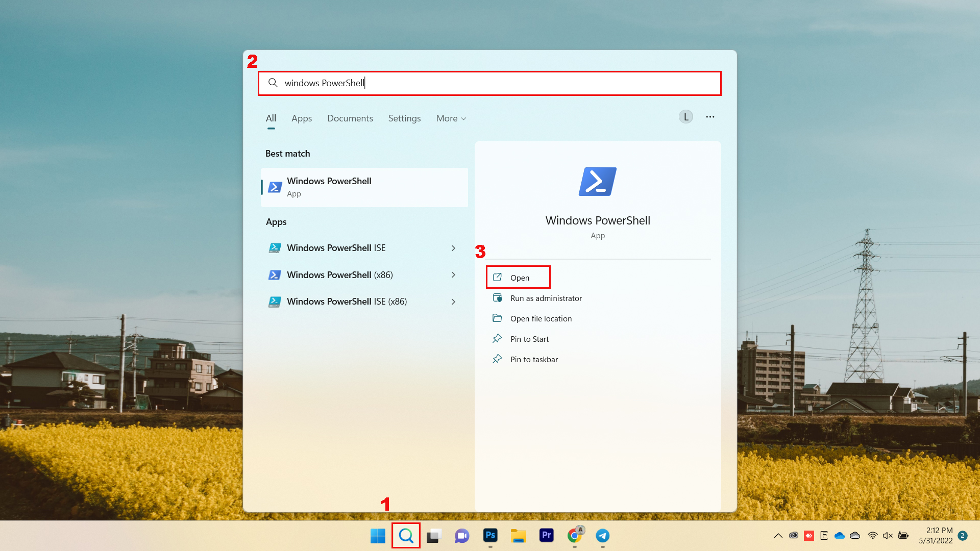Select the All results tab
The height and width of the screenshot is (551, 980).
pos(271,118)
